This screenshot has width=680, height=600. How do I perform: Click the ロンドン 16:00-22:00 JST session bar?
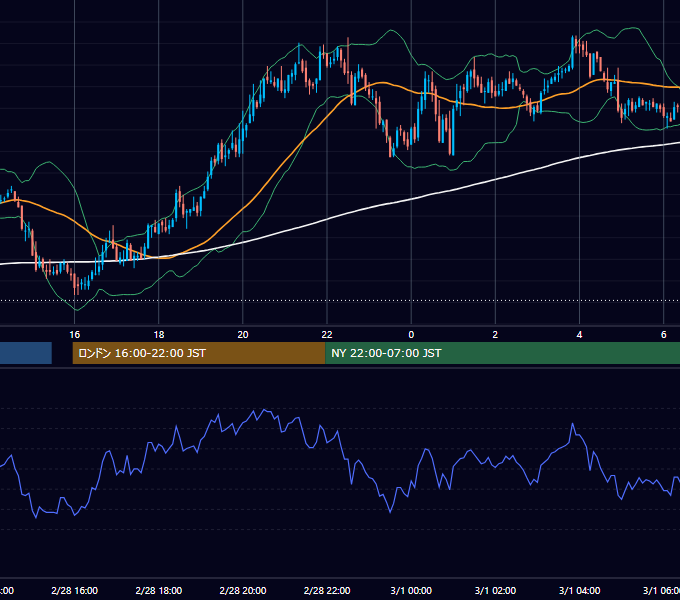199,353
